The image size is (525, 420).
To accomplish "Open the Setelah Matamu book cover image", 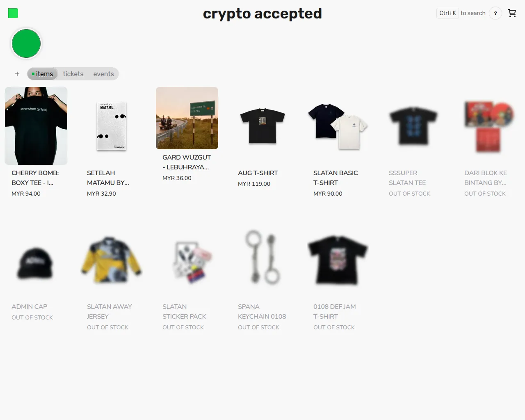I will click(112, 126).
